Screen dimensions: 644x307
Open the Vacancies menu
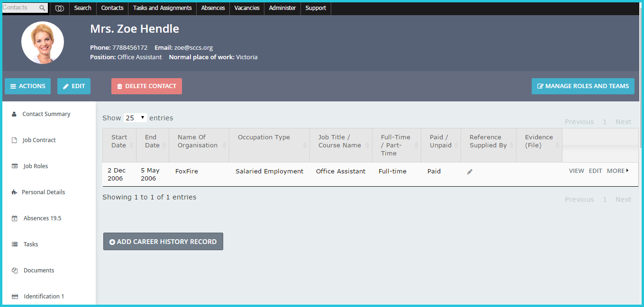click(x=247, y=8)
